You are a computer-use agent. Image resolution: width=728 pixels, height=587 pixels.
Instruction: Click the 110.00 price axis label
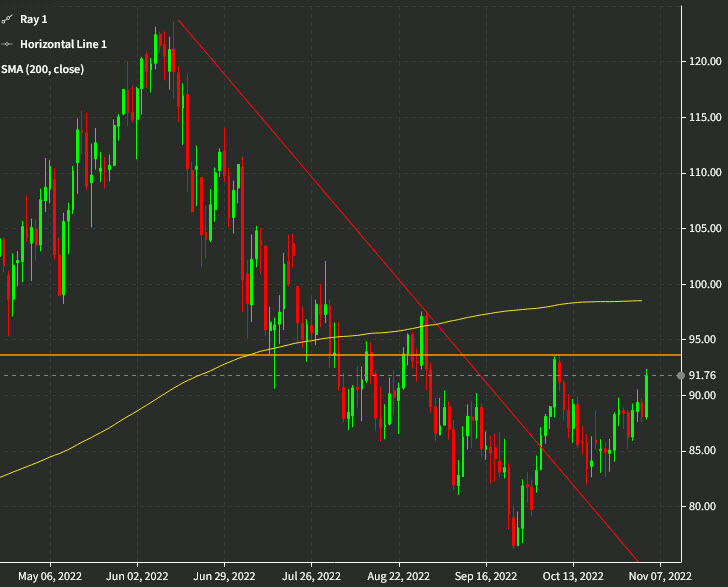pyautogui.click(x=705, y=172)
